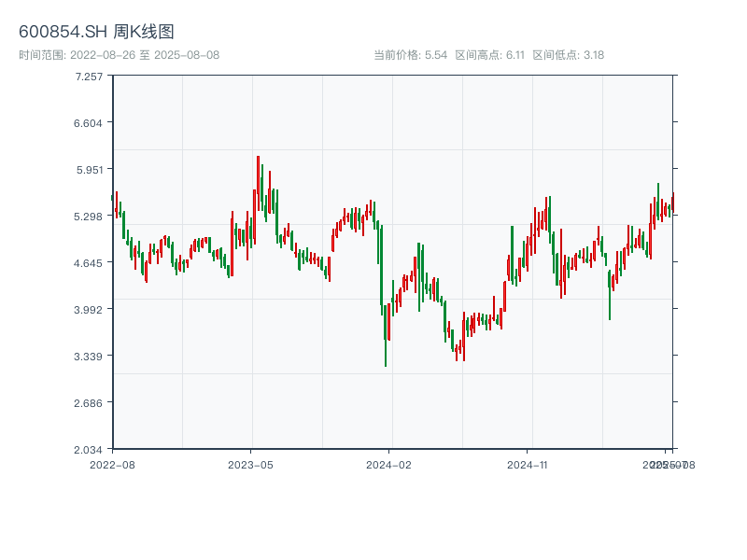This screenshot has width=747, height=560.
Task: Click the 区间高点 6.11 label
Action: 489,55
